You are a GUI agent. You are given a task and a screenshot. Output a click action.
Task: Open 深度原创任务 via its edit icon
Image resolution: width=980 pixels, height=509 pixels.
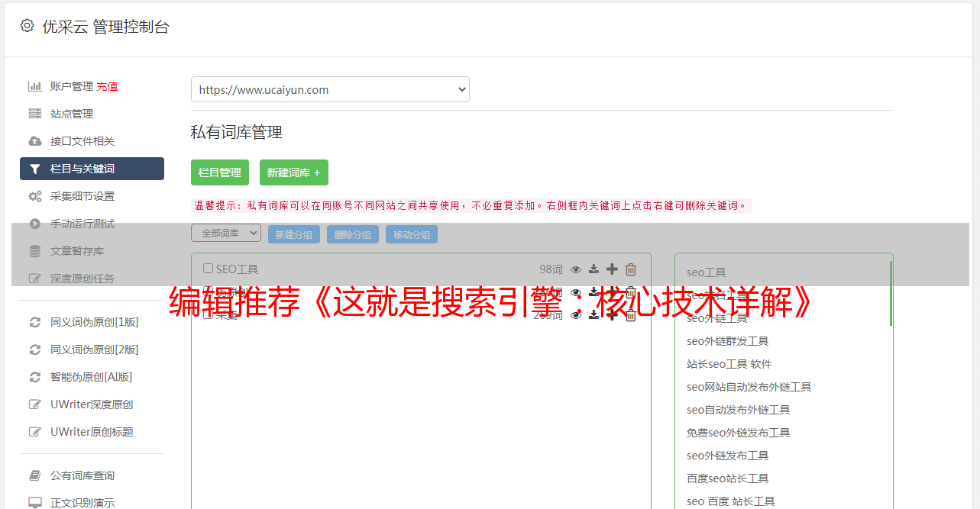click(35, 279)
